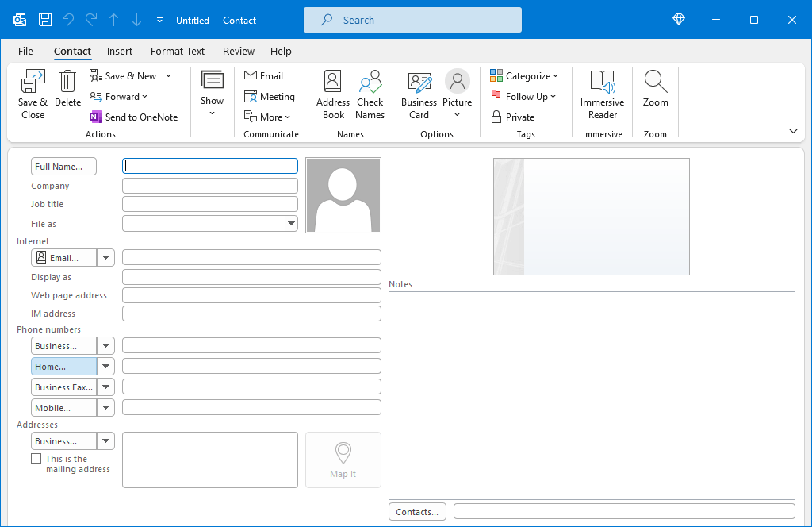Edit the Business Card

click(x=419, y=95)
